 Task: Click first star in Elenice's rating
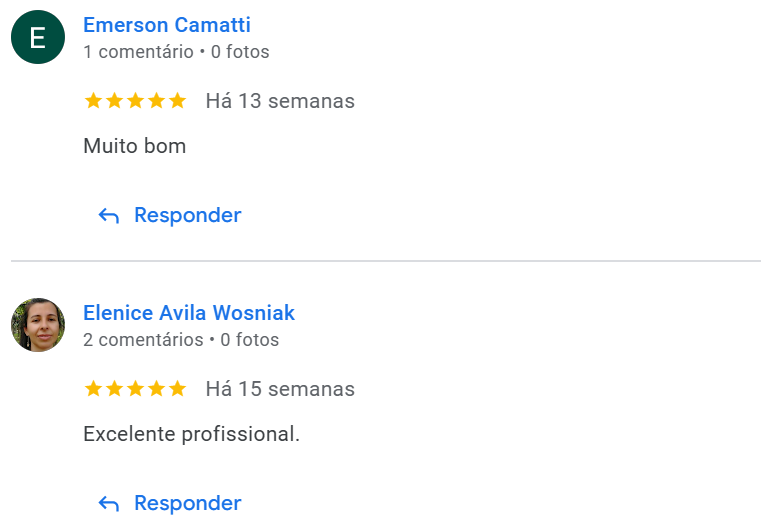93,389
